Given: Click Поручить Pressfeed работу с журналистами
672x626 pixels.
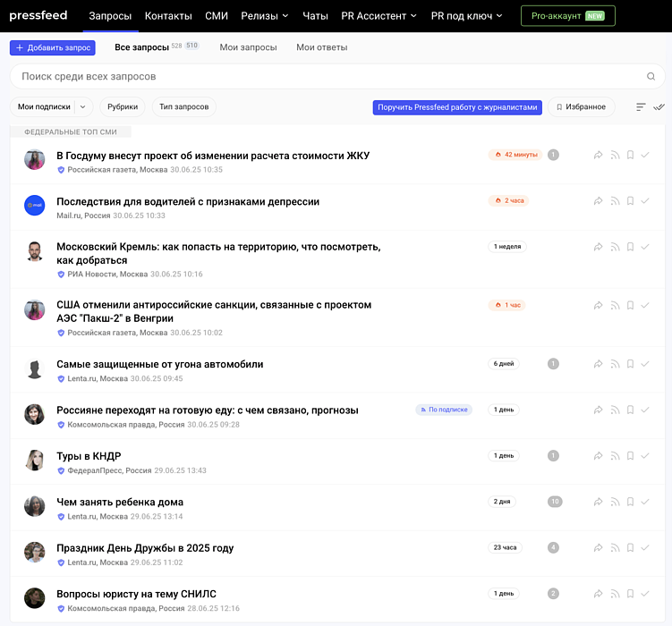Looking at the screenshot, I should pos(457,107).
